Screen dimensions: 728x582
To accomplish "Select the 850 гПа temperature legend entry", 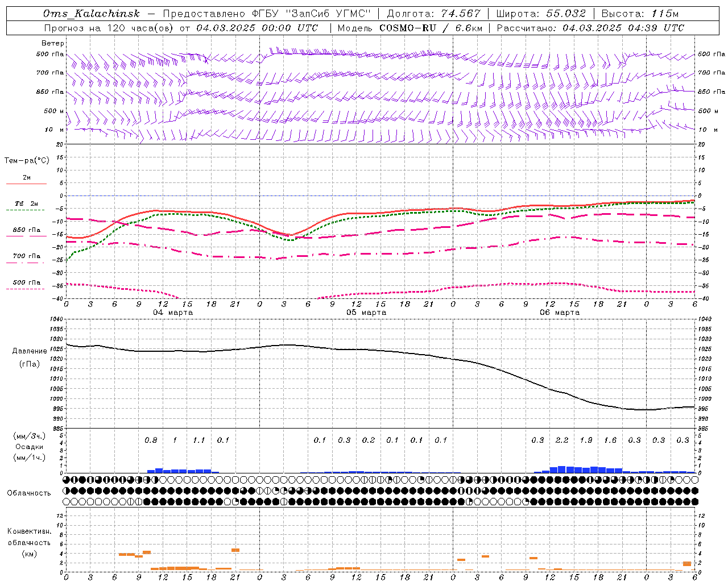I will [26, 232].
